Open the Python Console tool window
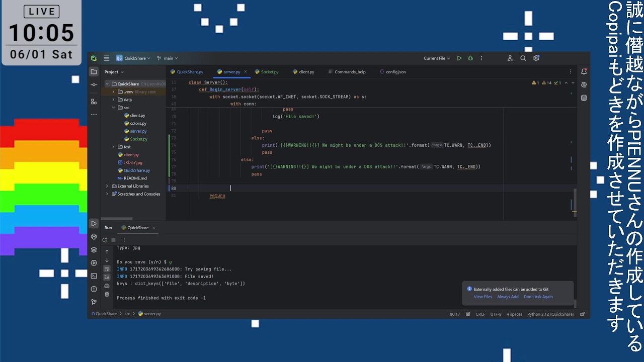Screen dimensions: 644x362 point(94,237)
